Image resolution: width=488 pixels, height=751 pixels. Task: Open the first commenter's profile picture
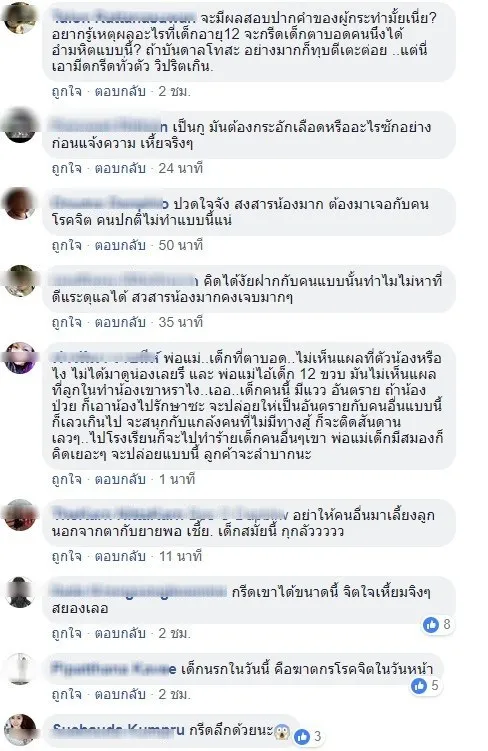[x=20, y=18]
